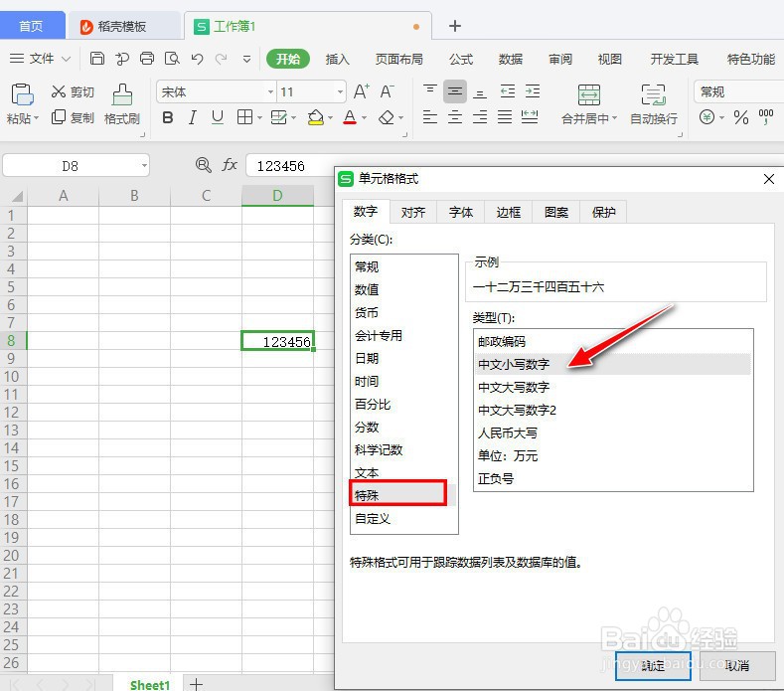Open fill color dropdown arrow
Screen dimensions: 784x691
tap(330, 118)
